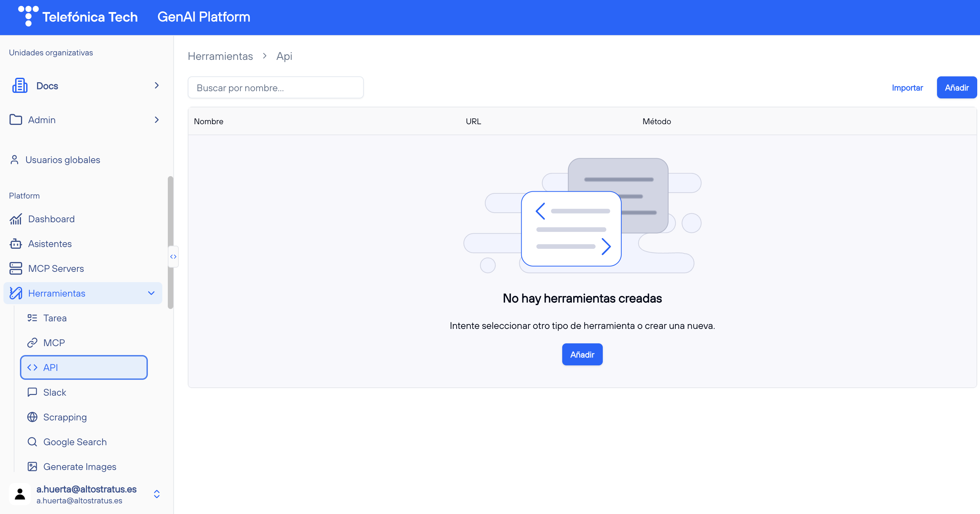Open the Tarea tools section

(x=55, y=318)
